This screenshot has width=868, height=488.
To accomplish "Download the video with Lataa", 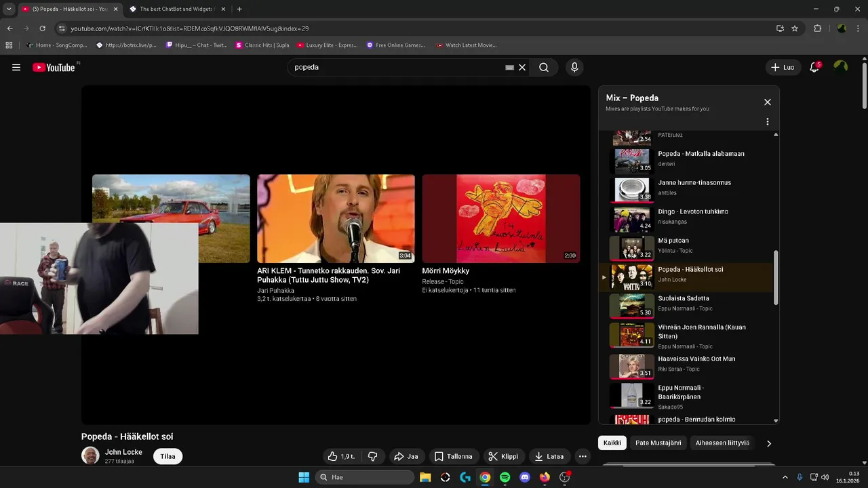I will point(549,456).
